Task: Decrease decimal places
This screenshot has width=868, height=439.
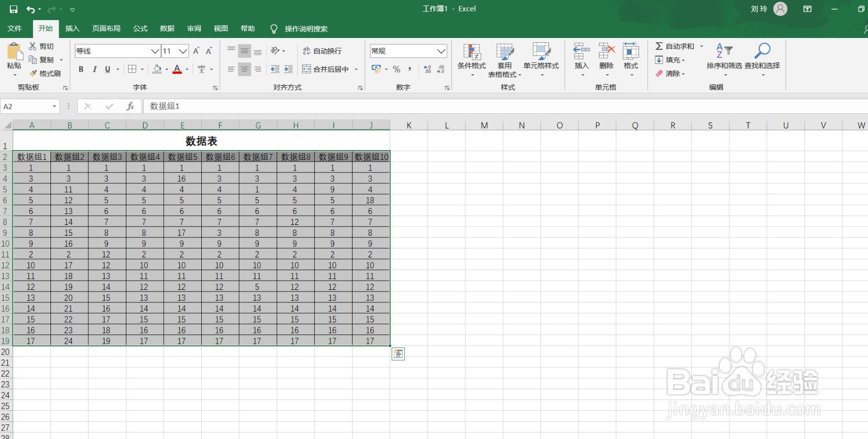Action: [x=441, y=69]
